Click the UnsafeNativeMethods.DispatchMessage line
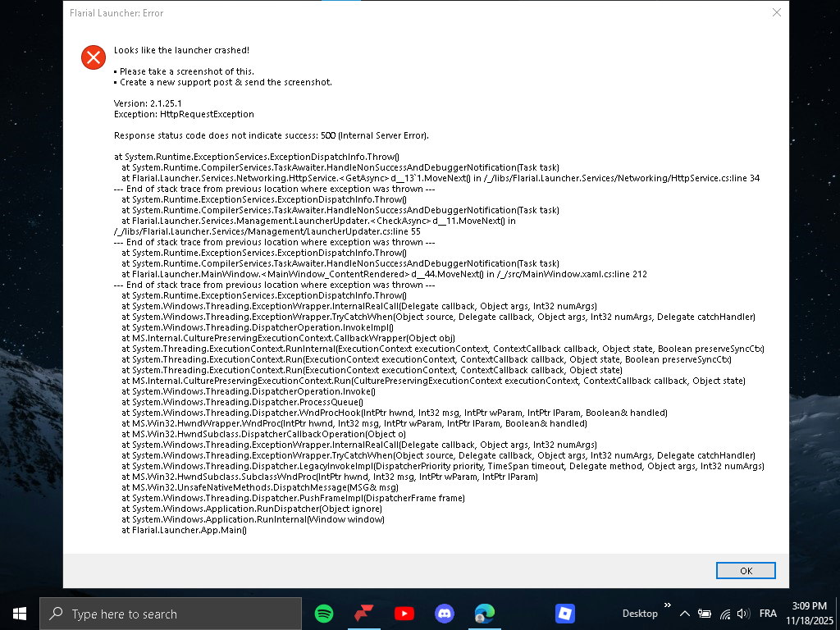The image size is (840, 630). coord(260,487)
